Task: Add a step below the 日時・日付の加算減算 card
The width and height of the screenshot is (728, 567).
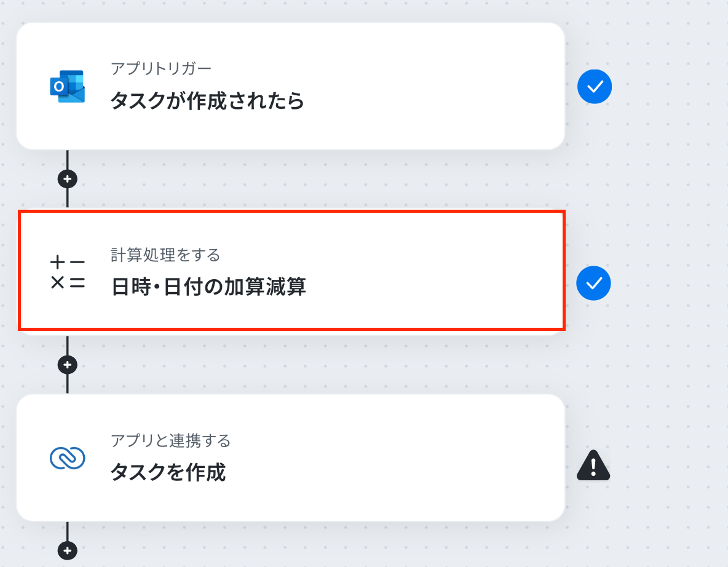Action: [x=67, y=365]
